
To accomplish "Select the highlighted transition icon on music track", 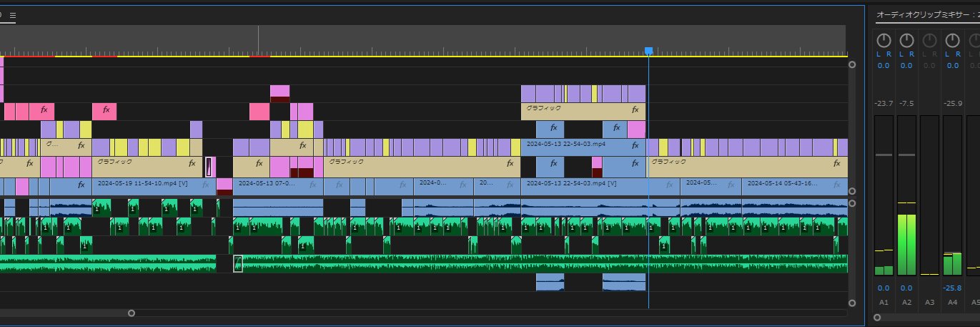I will click(238, 263).
